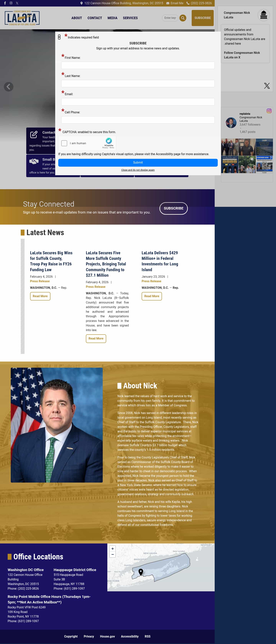This screenshot has height=644, width=276.
Task: Open the SERVICES menu
Action: click(x=130, y=18)
